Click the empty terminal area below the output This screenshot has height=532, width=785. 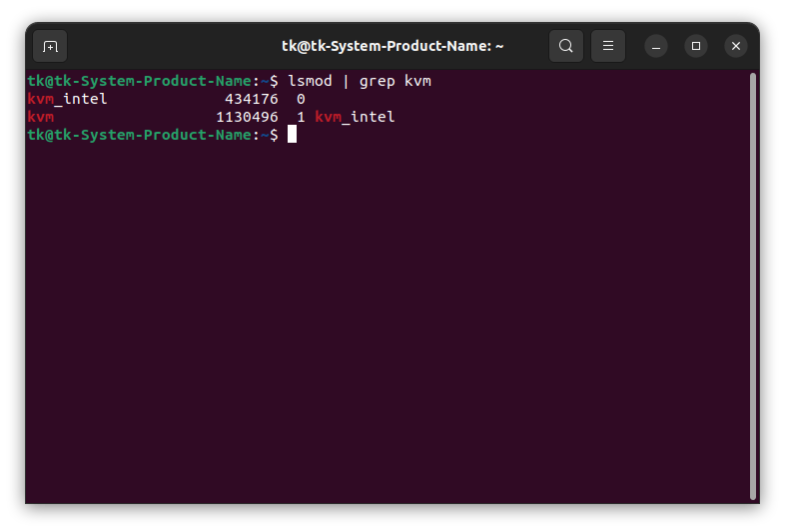[x=390, y=319]
